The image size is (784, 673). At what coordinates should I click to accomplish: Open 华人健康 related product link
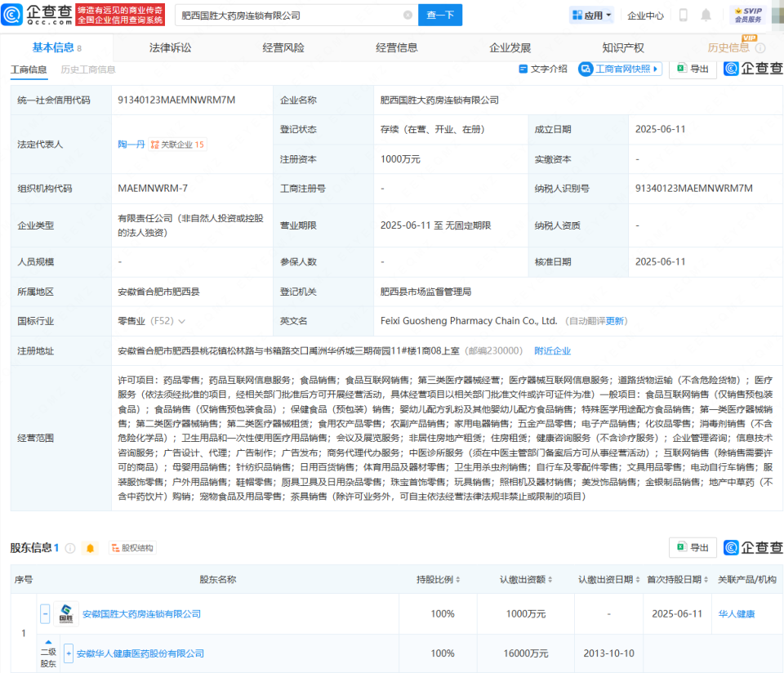(737, 614)
